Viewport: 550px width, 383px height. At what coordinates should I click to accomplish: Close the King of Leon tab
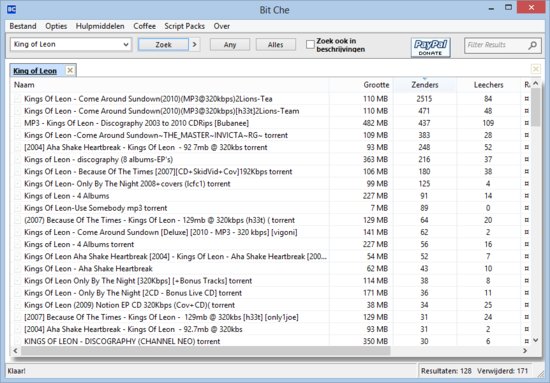[70, 70]
